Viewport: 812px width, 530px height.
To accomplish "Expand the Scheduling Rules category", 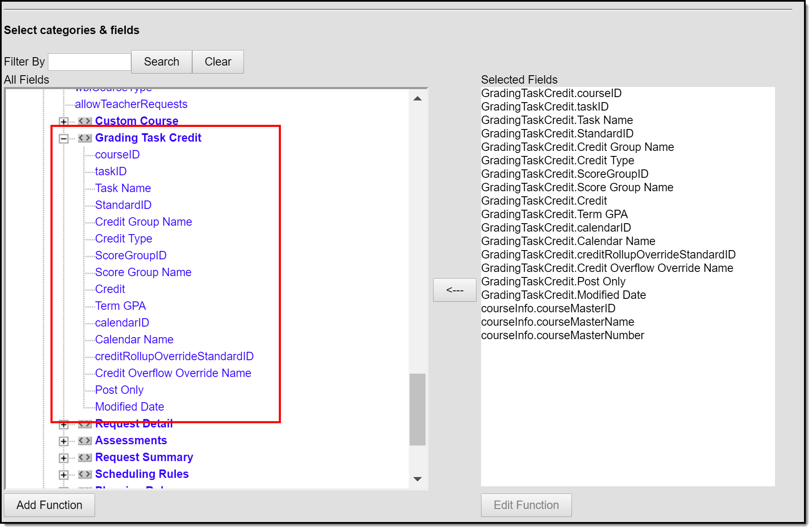I will pyautogui.click(x=63, y=475).
